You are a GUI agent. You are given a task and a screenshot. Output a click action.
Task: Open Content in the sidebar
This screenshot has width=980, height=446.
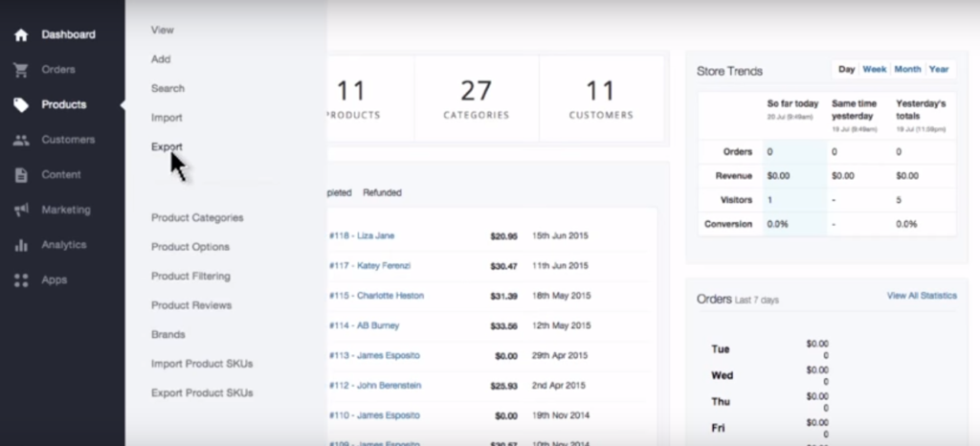click(x=62, y=175)
